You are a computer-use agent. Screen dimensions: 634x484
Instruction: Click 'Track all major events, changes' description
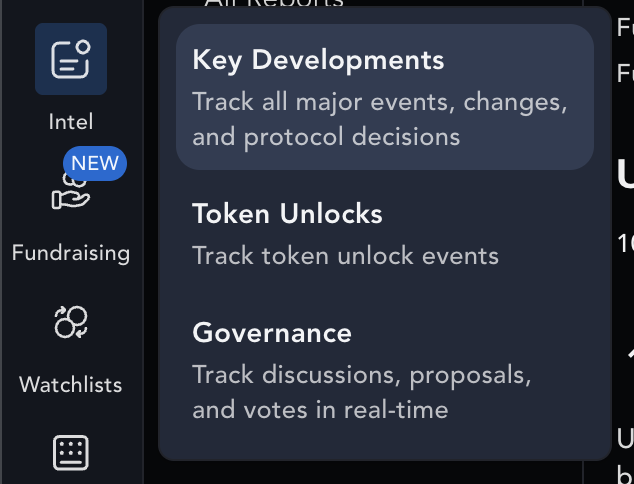pyautogui.click(x=380, y=102)
